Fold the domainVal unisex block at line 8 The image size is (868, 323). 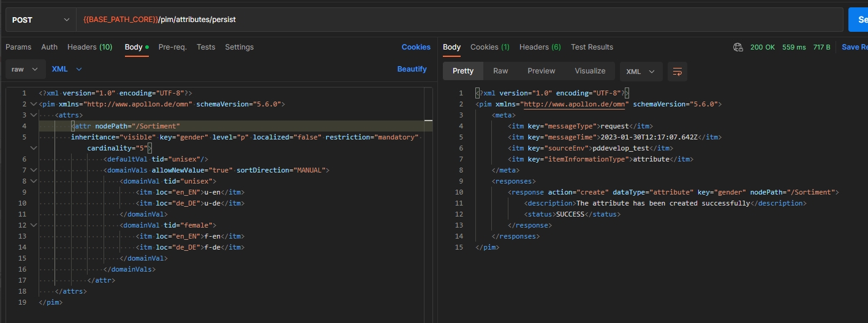pos(32,181)
